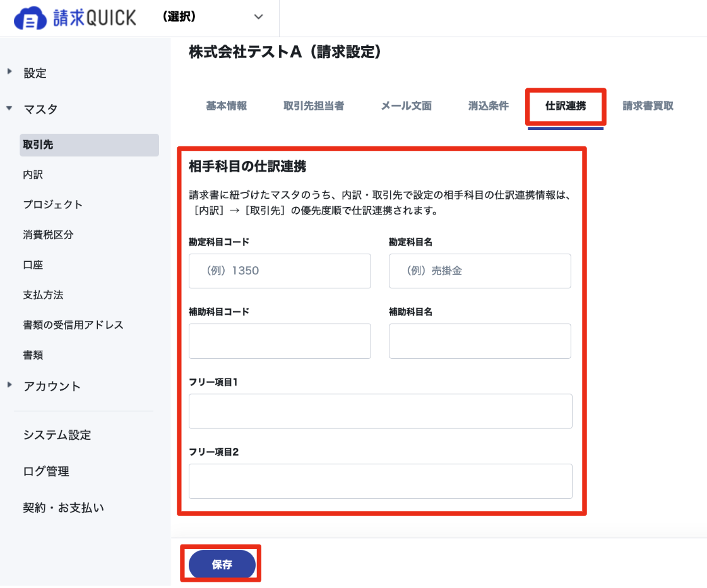
Task: Open 内訳 in the sidebar
Action: (x=33, y=175)
